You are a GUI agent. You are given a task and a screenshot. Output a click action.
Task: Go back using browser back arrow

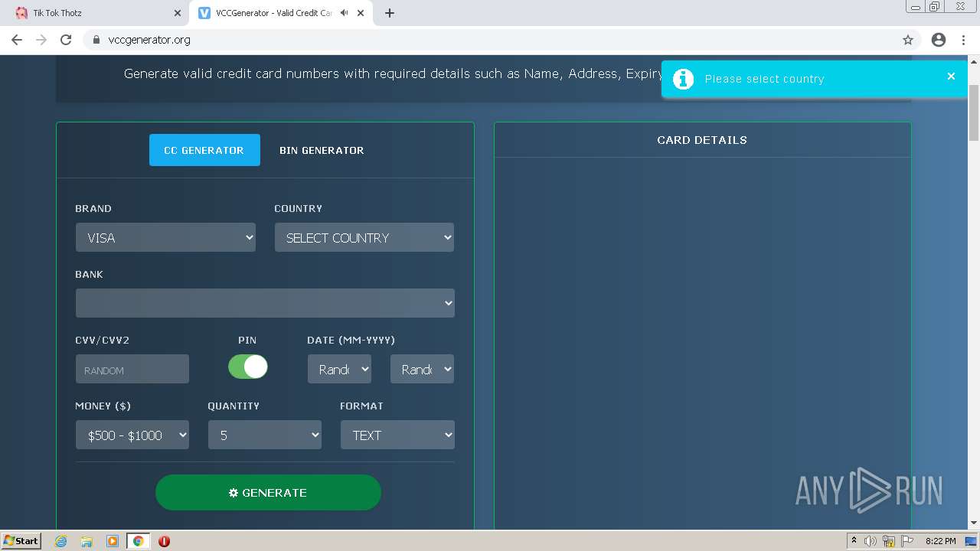(17, 40)
